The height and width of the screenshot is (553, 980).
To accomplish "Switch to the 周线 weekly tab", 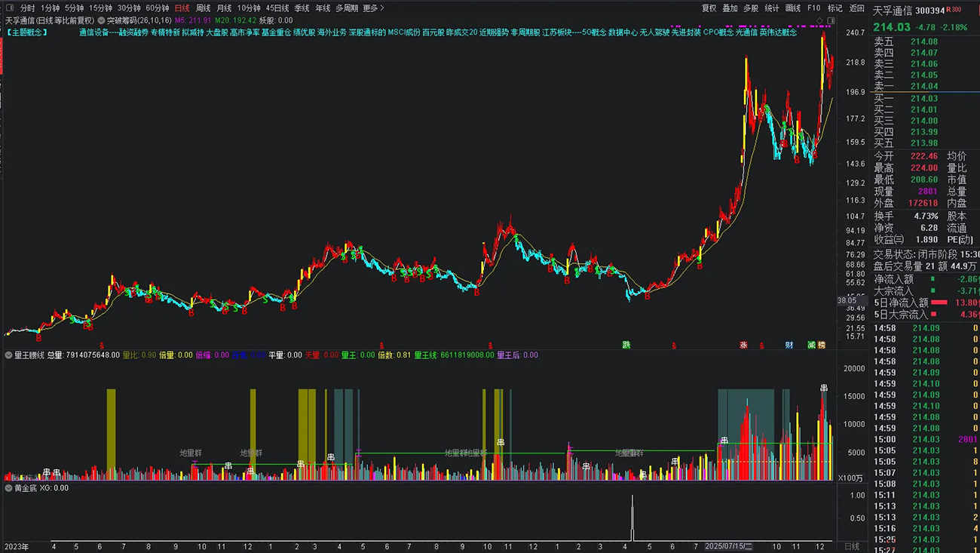I will [x=203, y=8].
